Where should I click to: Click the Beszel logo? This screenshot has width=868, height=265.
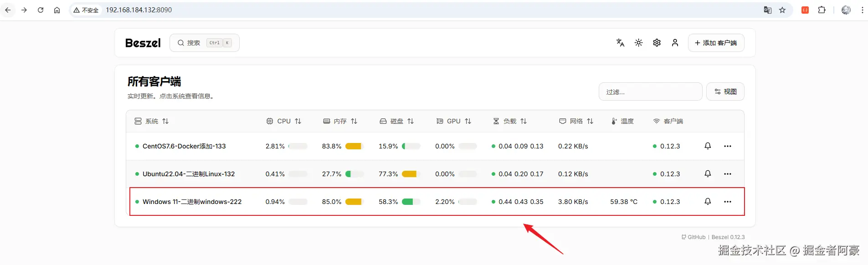pos(143,43)
